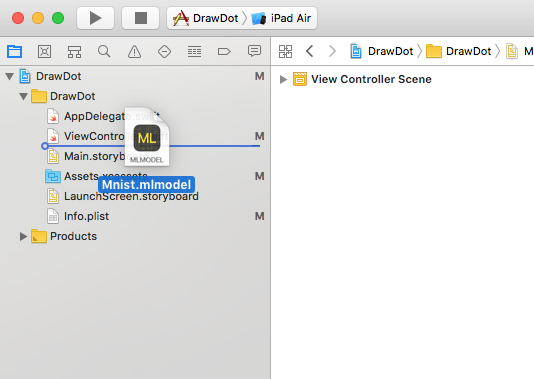Go forward in editor history
Image resolution: width=534 pixels, height=379 pixels.
pyautogui.click(x=332, y=51)
